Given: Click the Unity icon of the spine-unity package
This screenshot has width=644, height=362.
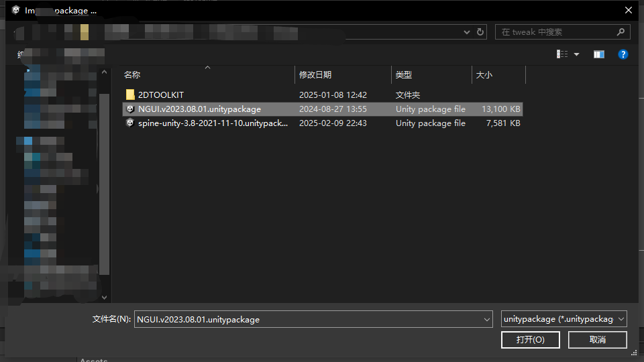Looking at the screenshot, I should coord(130,123).
